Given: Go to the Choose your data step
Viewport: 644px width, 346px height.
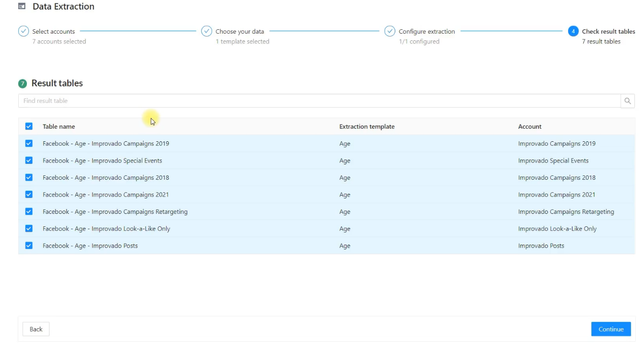Looking at the screenshot, I should 240,31.
